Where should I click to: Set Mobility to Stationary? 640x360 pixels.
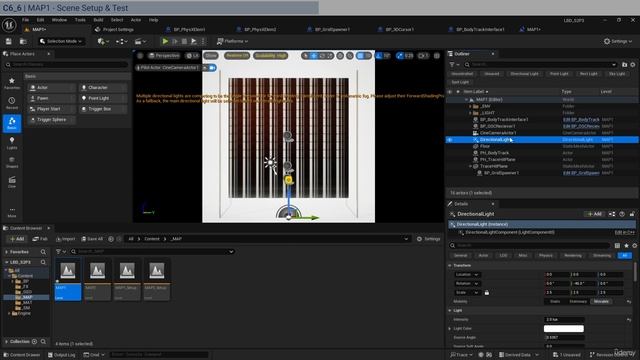click(578, 302)
